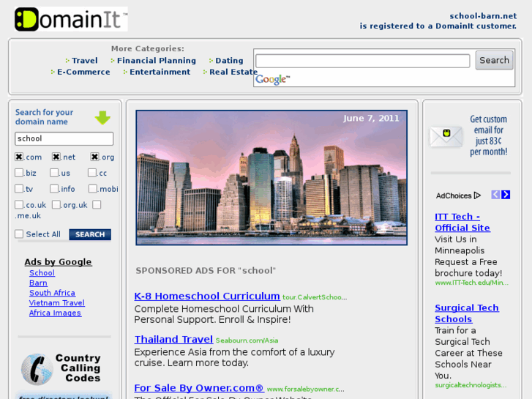Open the E-Commerce category
The height and width of the screenshot is (399, 532).
coord(83,72)
